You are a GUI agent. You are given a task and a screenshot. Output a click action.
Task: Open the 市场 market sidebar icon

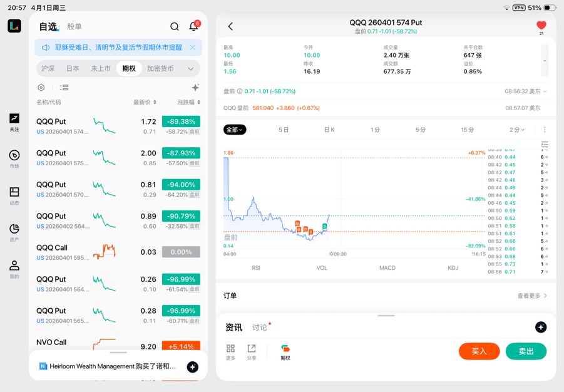14,159
